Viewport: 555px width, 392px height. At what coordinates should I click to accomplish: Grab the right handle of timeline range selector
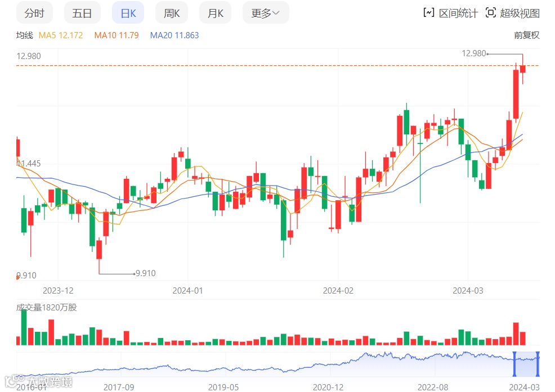tap(538, 364)
